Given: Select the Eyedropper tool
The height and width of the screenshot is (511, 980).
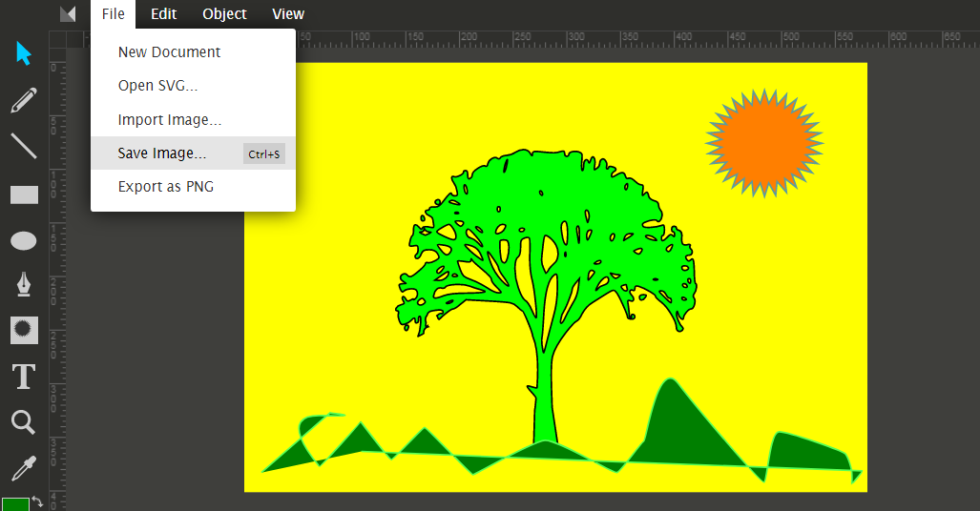Looking at the screenshot, I should pos(24,468).
